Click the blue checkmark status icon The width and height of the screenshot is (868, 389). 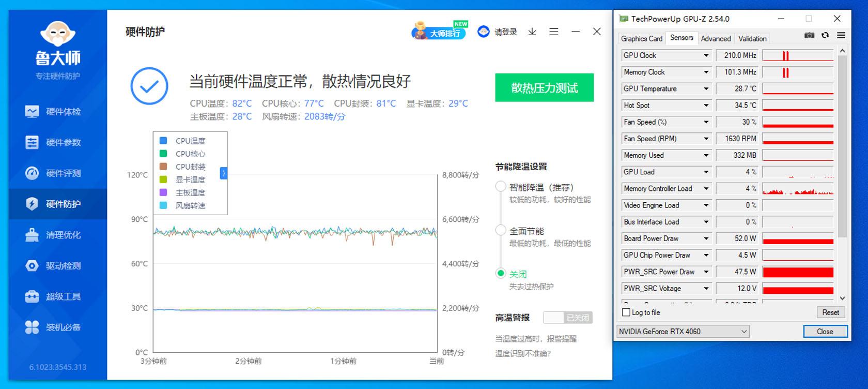149,86
